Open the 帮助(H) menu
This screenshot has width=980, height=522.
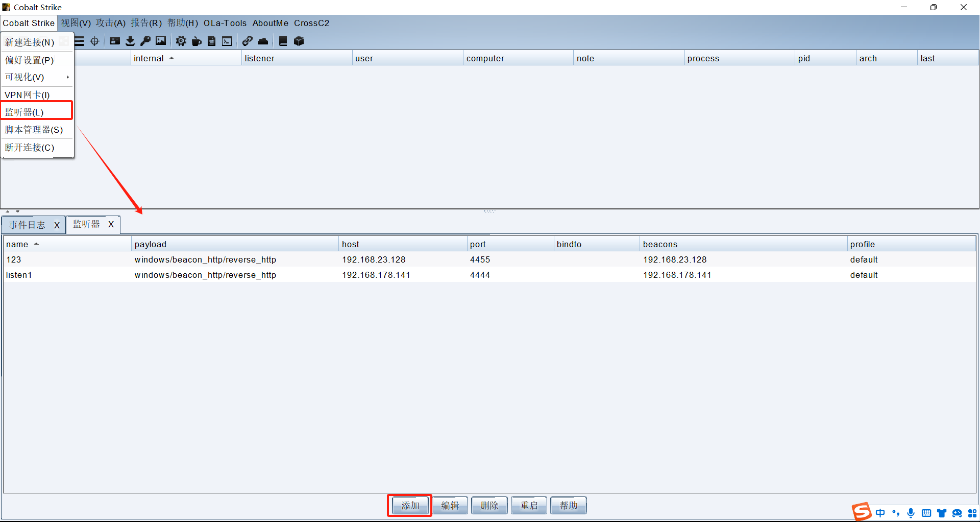(183, 23)
